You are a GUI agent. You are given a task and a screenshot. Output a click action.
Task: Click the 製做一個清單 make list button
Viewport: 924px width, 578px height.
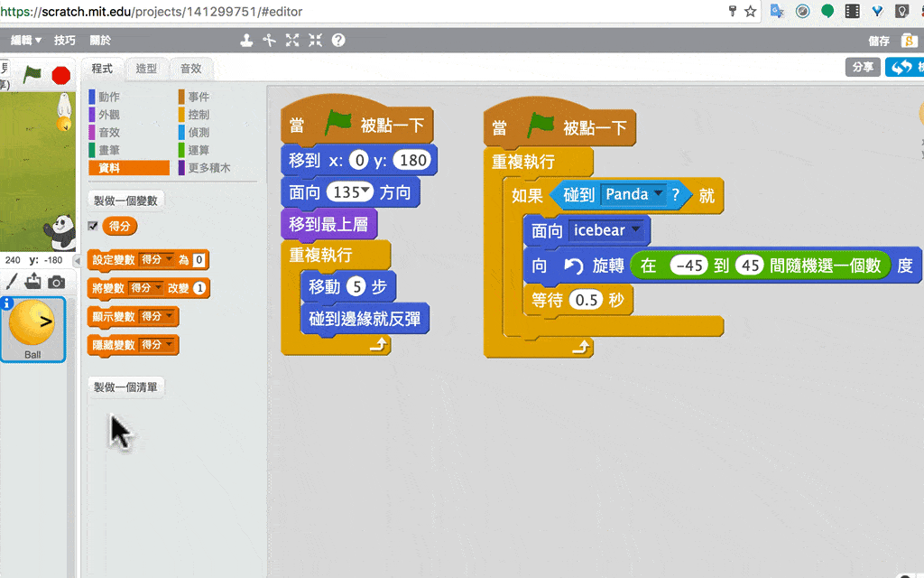point(126,387)
